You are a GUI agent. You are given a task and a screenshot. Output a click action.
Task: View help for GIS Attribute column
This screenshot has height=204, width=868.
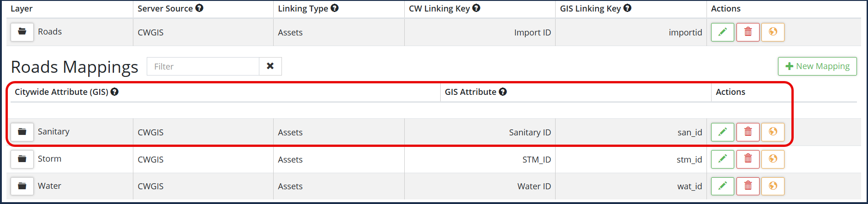[503, 92]
